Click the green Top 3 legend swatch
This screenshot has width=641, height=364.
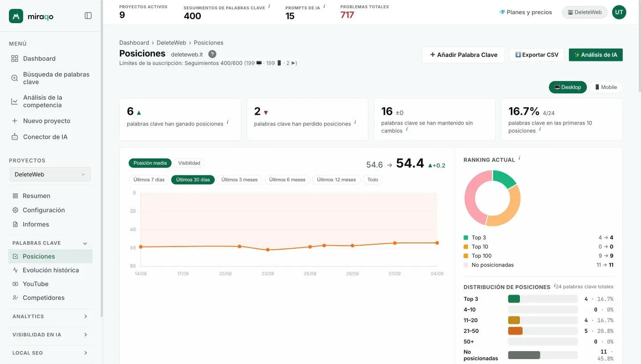click(466, 238)
